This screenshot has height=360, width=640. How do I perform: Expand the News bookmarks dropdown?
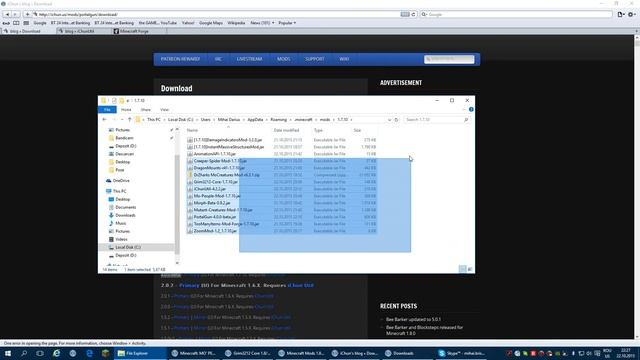click(262, 23)
